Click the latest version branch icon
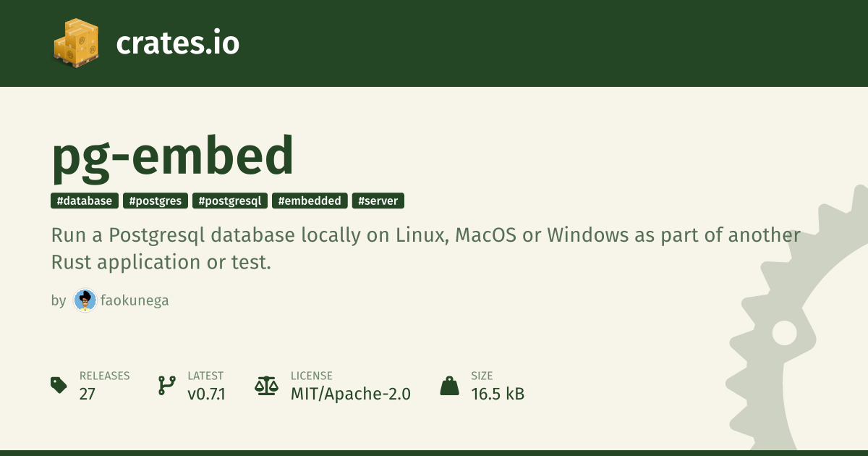Image resolution: width=868 pixels, height=456 pixels. [167, 385]
